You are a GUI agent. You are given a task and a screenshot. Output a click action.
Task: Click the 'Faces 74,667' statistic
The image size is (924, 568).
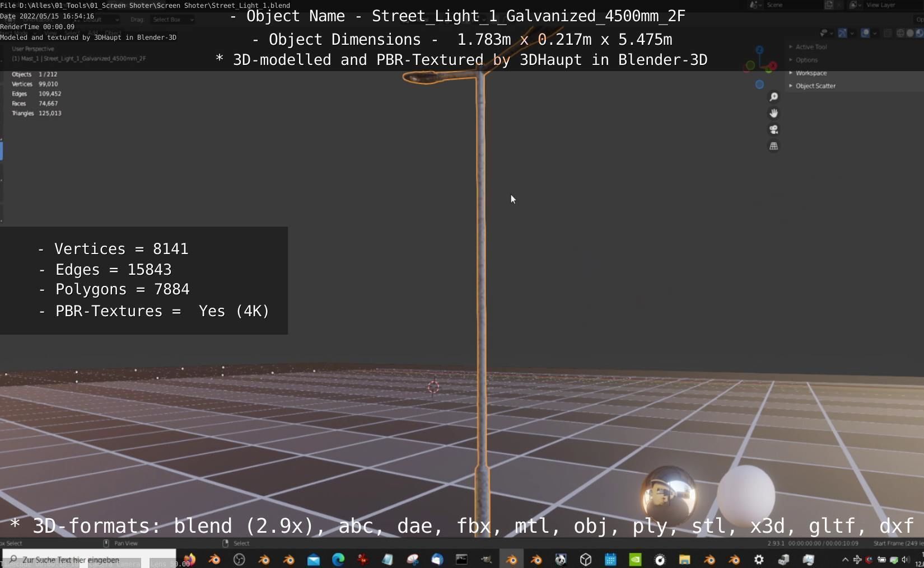tap(35, 104)
